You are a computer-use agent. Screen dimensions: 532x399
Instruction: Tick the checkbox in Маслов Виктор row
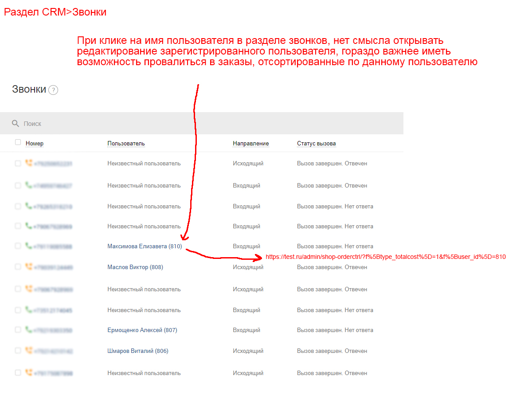pyautogui.click(x=18, y=267)
